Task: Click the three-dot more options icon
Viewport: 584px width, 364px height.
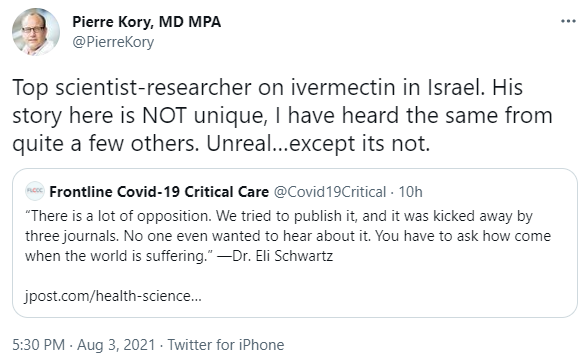Action: [x=568, y=21]
